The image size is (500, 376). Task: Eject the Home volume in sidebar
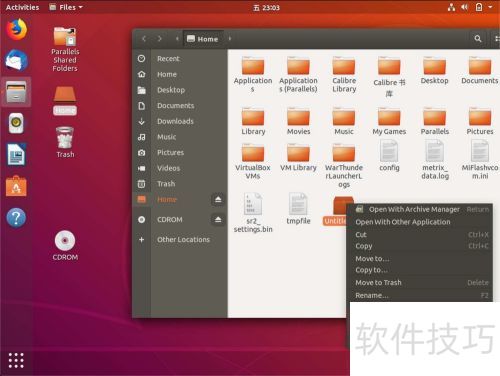[218, 199]
